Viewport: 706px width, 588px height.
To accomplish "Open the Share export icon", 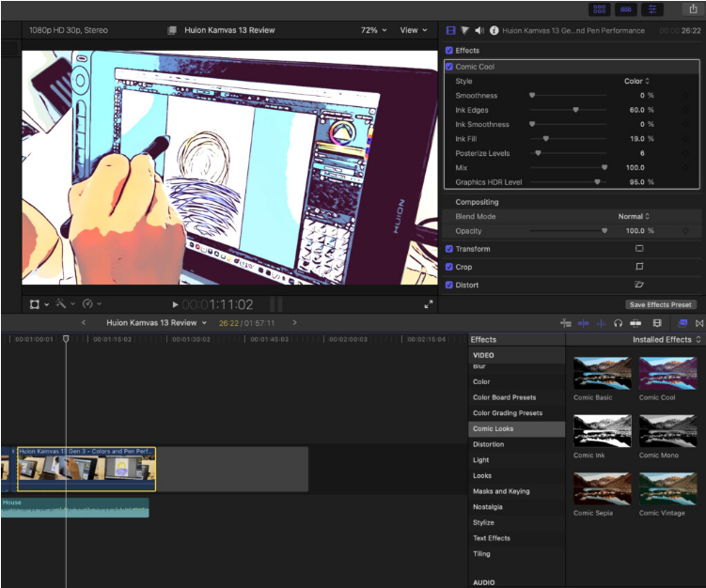I will point(693,8).
